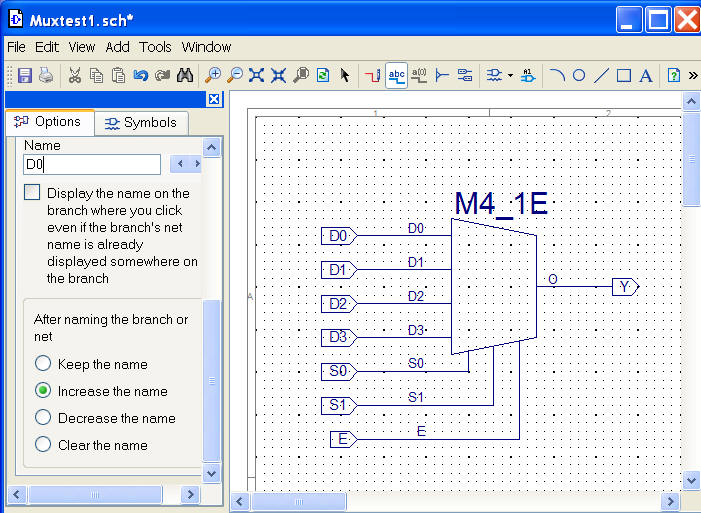The height and width of the screenshot is (513, 701).
Task: Select the Add Symbol tool
Action: pos(494,75)
